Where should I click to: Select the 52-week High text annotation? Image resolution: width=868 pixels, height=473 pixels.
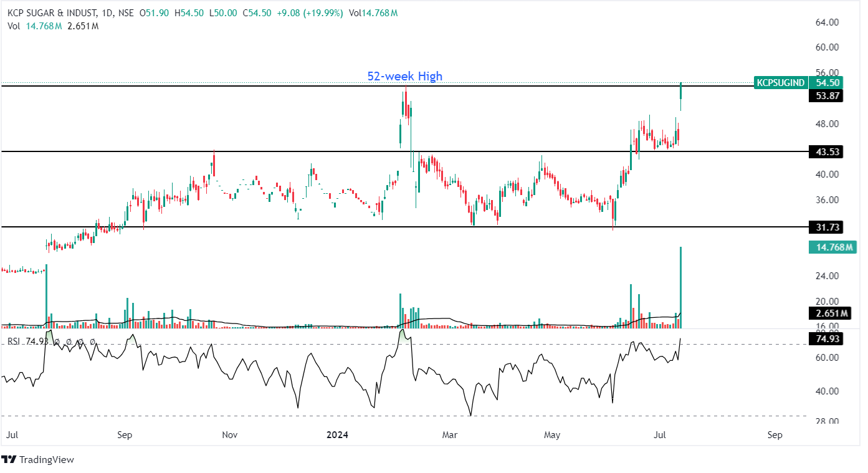pyautogui.click(x=404, y=76)
